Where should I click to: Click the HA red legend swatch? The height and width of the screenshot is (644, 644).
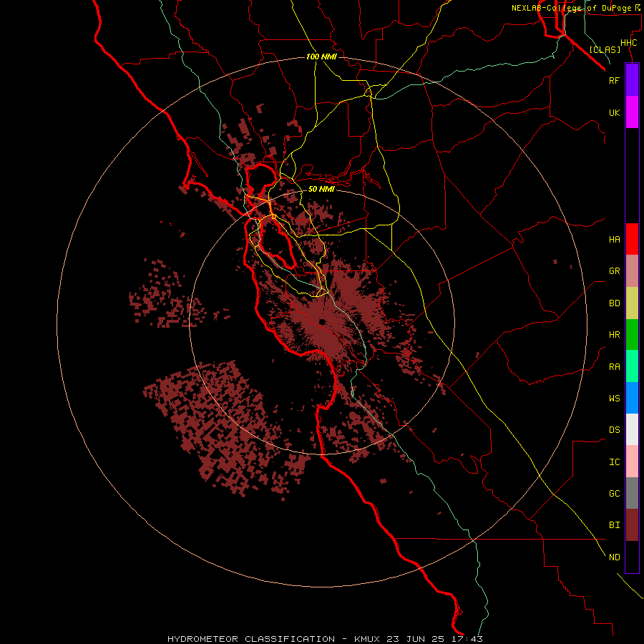(x=632, y=239)
